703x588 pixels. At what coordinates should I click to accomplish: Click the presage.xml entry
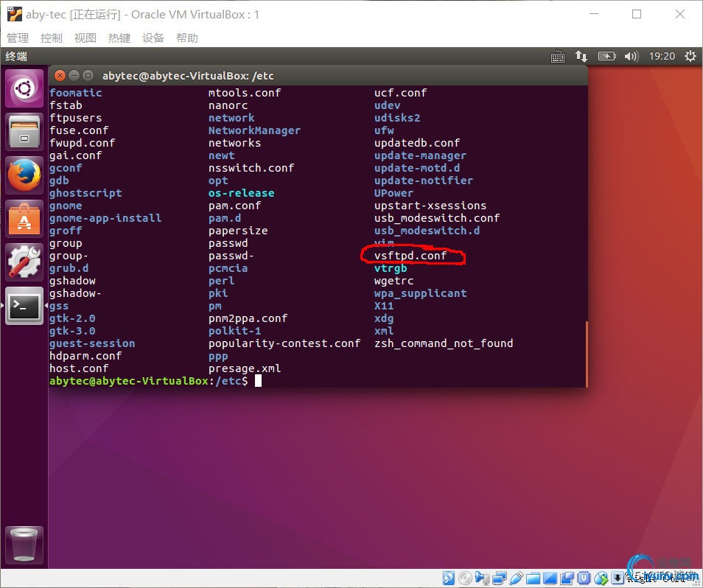[245, 369]
